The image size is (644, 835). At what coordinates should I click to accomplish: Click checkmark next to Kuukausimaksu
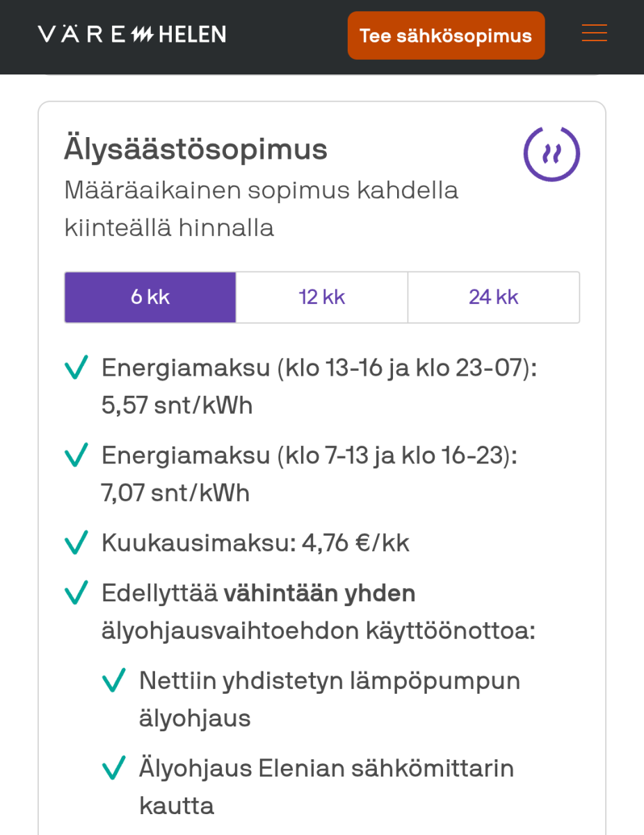point(77,543)
